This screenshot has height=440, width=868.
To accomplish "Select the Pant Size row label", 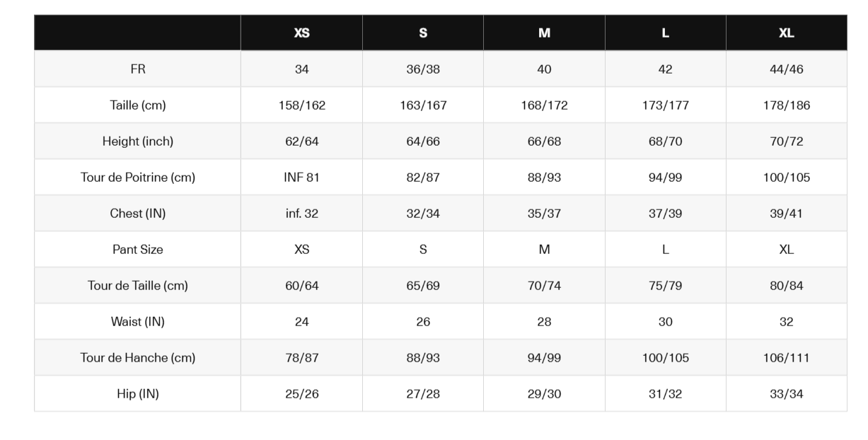I will tap(138, 250).
